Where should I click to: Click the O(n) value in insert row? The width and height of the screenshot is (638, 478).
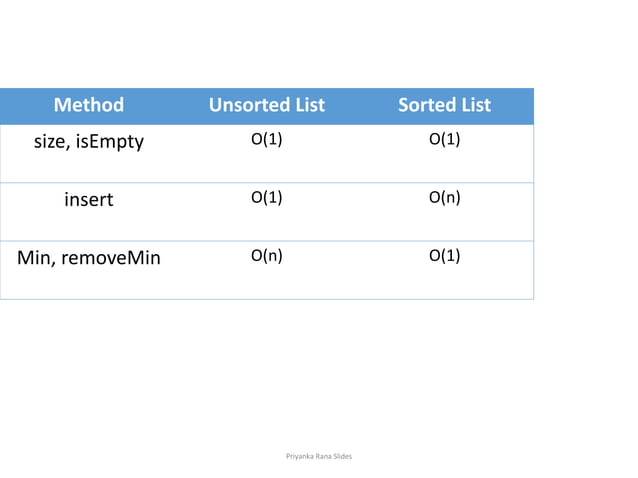coord(444,198)
